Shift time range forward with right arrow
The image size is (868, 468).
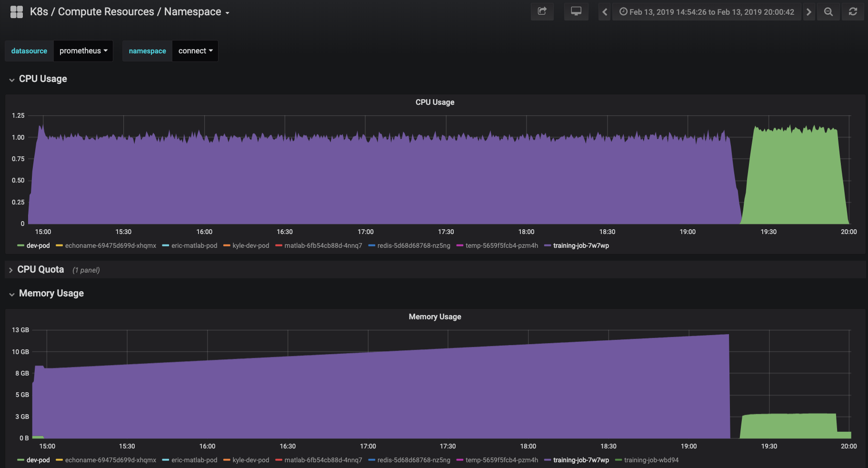coord(808,12)
